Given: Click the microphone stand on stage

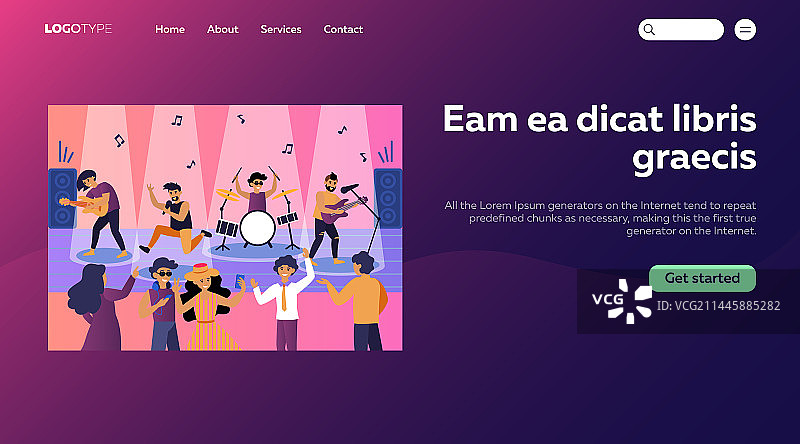Looking at the screenshot, I should [366, 219].
